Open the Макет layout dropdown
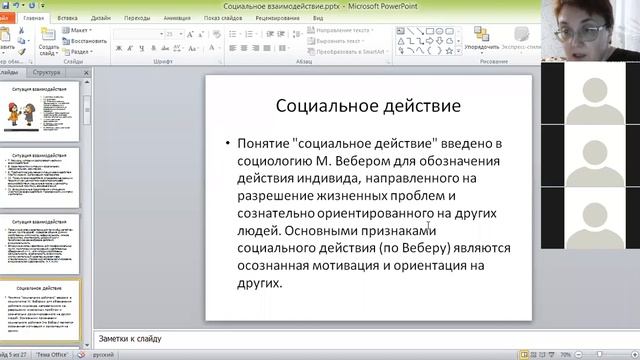 tap(77, 30)
